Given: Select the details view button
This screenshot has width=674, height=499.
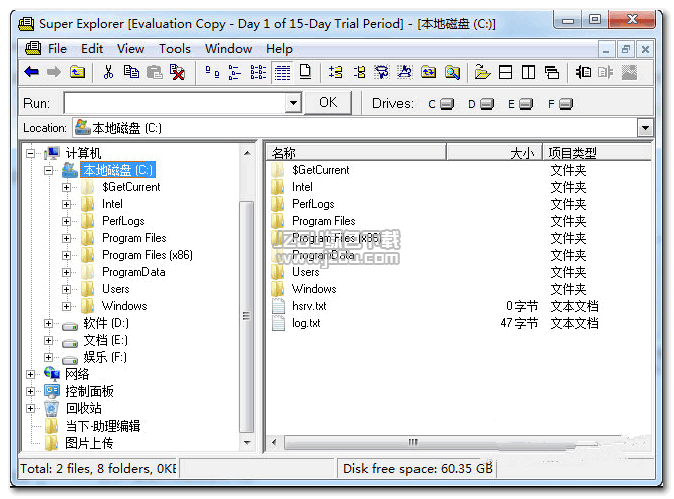Looking at the screenshot, I should point(282,72).
